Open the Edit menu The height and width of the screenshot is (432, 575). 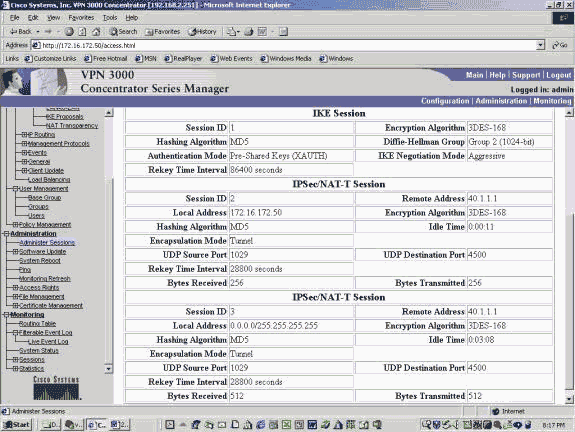coord(33,18)
